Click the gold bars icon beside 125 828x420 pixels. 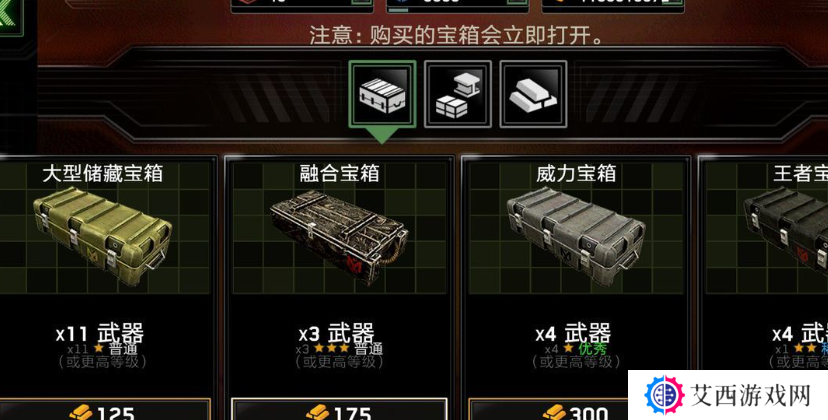tap(80, 413)
